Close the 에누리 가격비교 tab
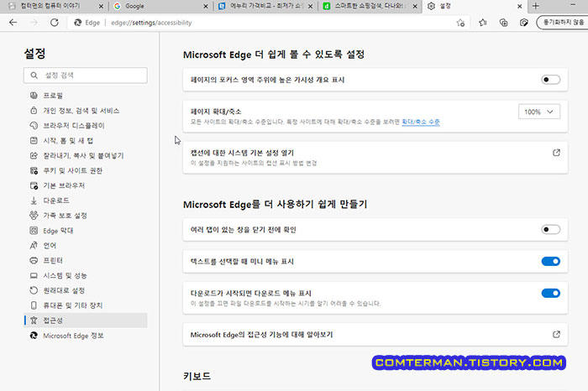 pyautogui.click(x=310, y=7)
